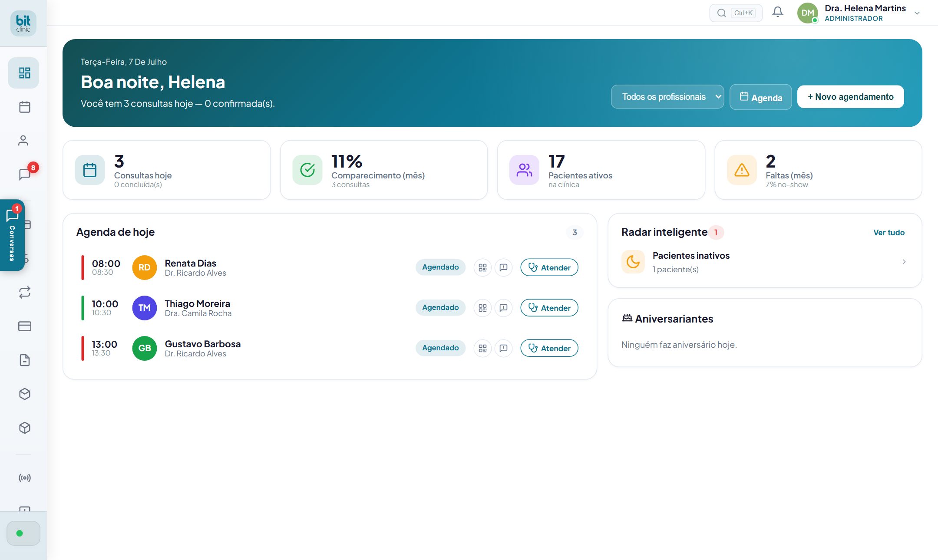Screen dimensions: 938x560
Task: Open the credit card sidebar icon
Action: [x=25, y=326]
